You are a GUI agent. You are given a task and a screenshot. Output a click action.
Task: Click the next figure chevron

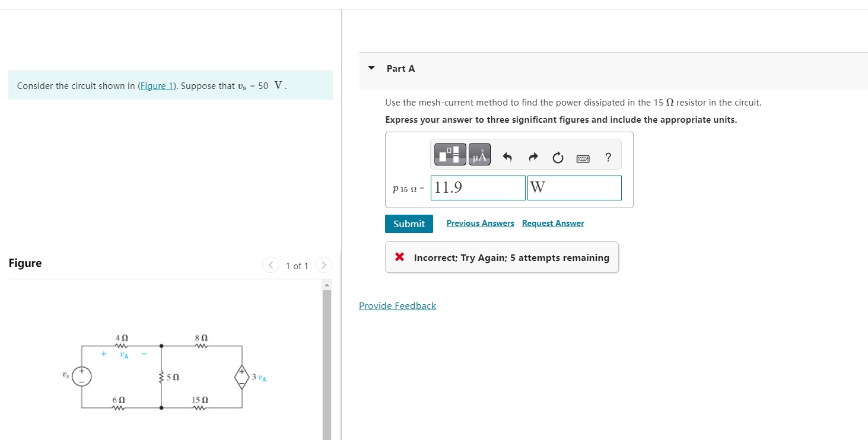323,265
